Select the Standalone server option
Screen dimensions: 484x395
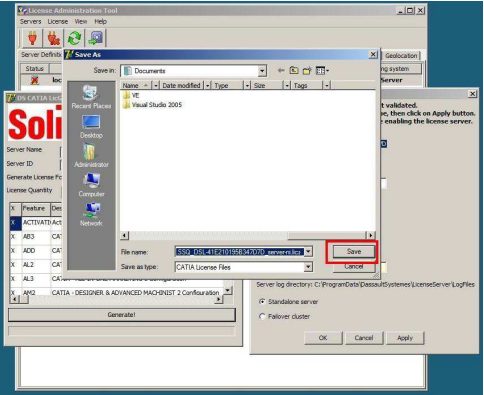262,302
